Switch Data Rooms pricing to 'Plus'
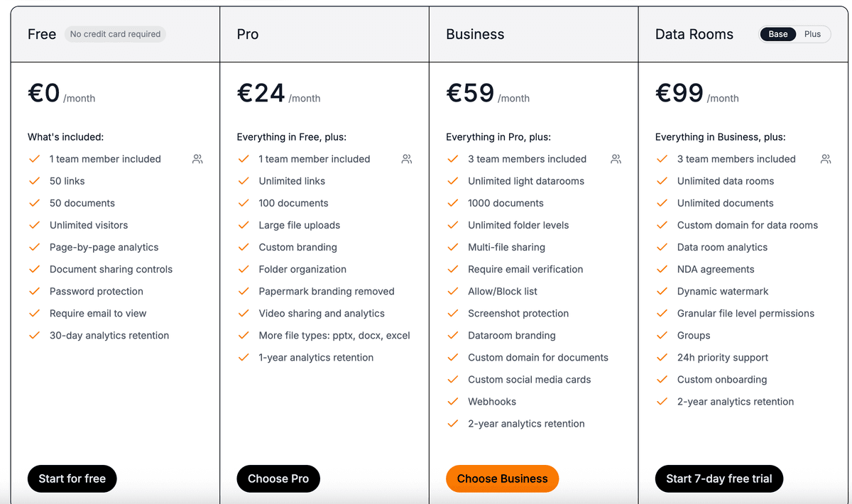Viewport: 852px width, 504px height. pyautogui.click(x=812, y=33)
